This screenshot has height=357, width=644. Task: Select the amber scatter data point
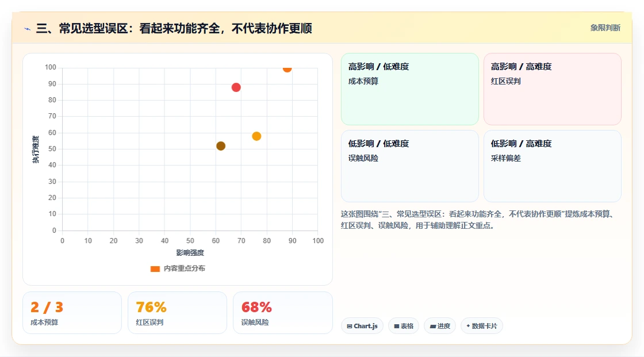pos(256,136)
